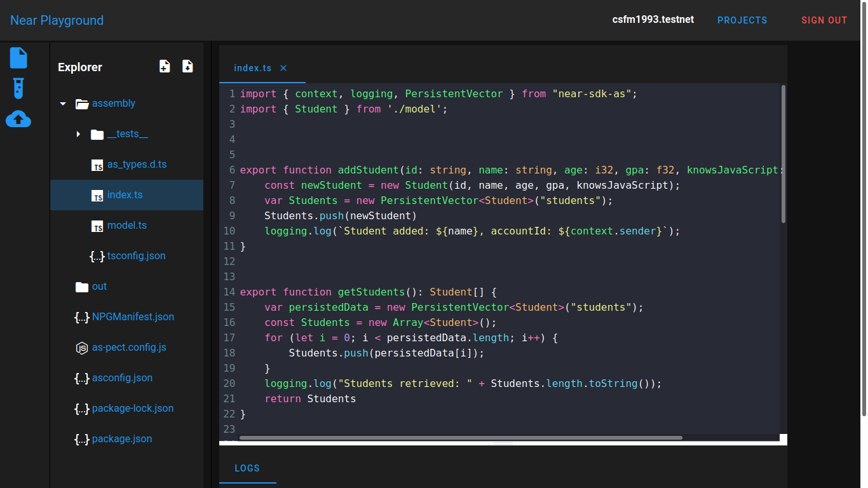Open tsconfig.json from the file tree

pos(137,256)
